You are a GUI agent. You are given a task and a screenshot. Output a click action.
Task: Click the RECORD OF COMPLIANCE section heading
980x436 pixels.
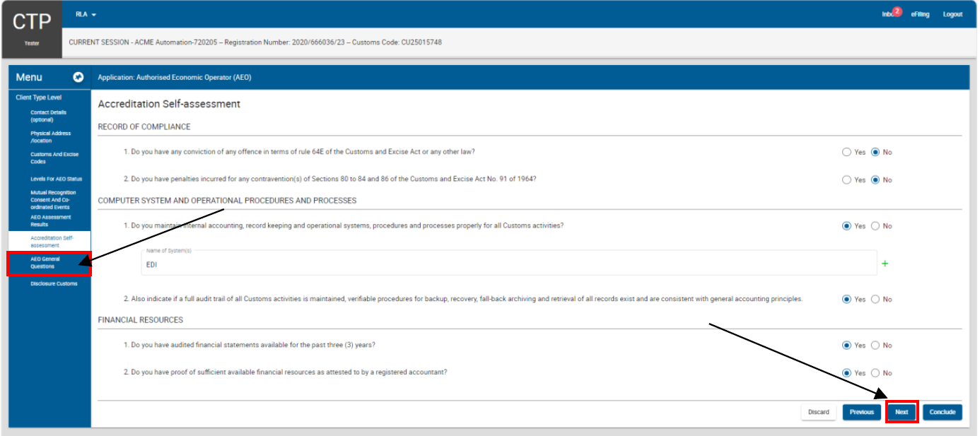pyautogui.click(x=144, y=126)
